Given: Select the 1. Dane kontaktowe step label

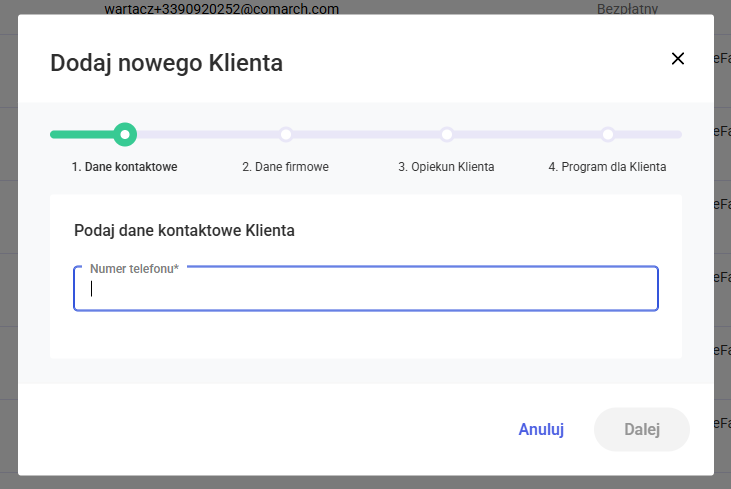Looking at the screenshot, I should (124, 167).
